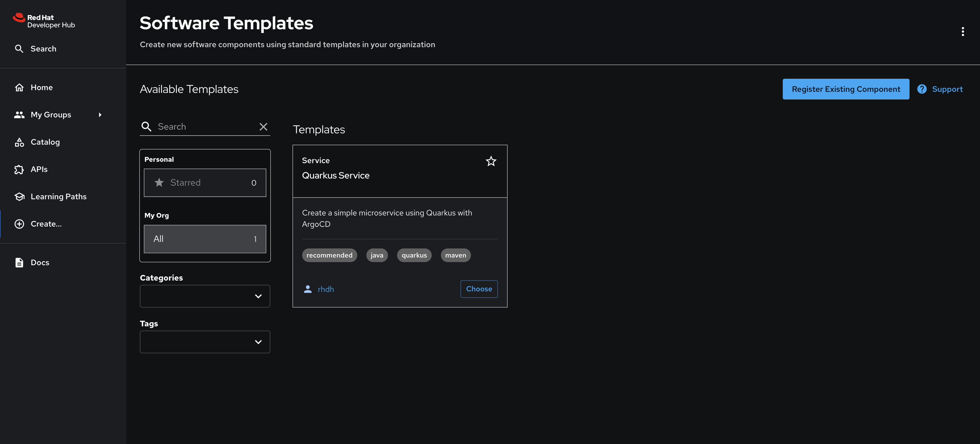Viewport: 980px width, 444px height.
Task: Click the java tag chip
Action: point(377,255)
